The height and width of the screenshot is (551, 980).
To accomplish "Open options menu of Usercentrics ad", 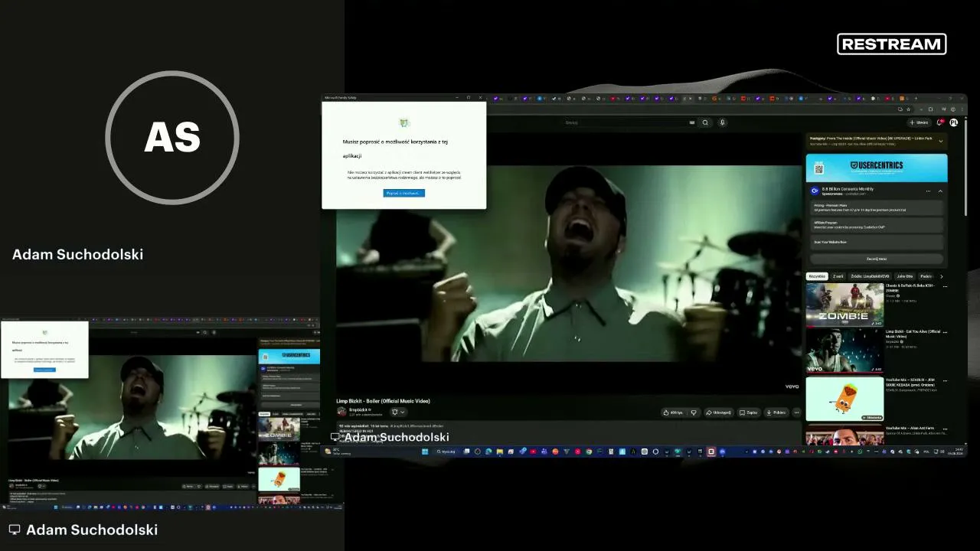I will tap(928, 191).
